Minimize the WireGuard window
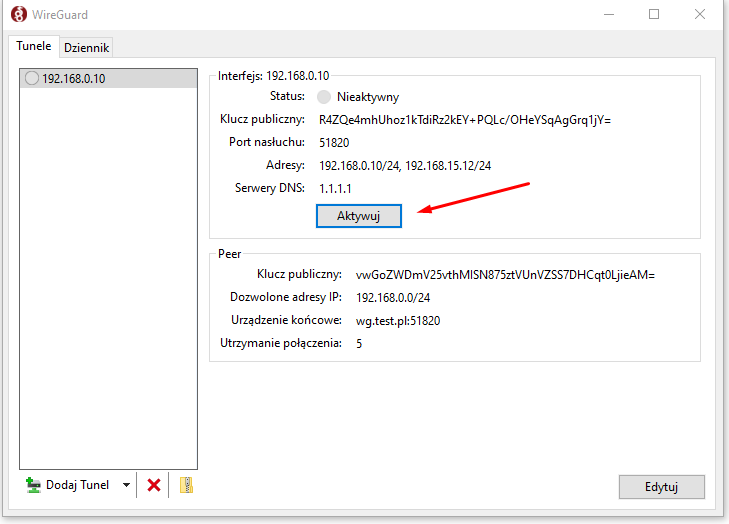 tap(608, 15)
